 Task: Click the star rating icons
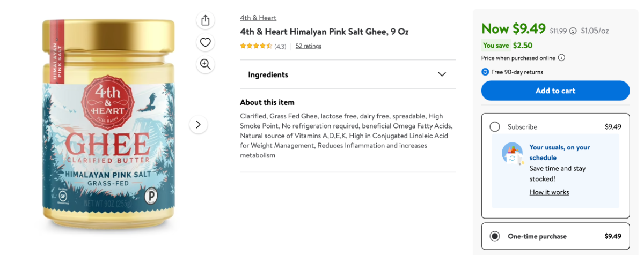tap(256, 46)
